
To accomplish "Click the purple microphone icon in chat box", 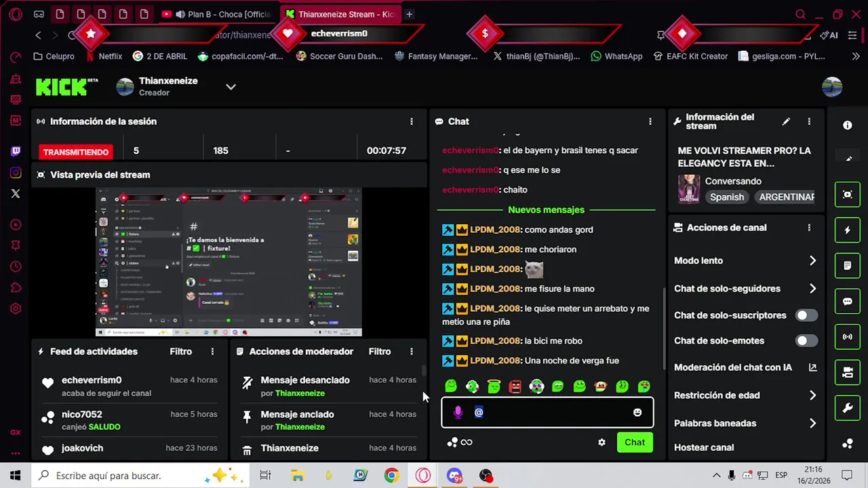I will [458, 412].
